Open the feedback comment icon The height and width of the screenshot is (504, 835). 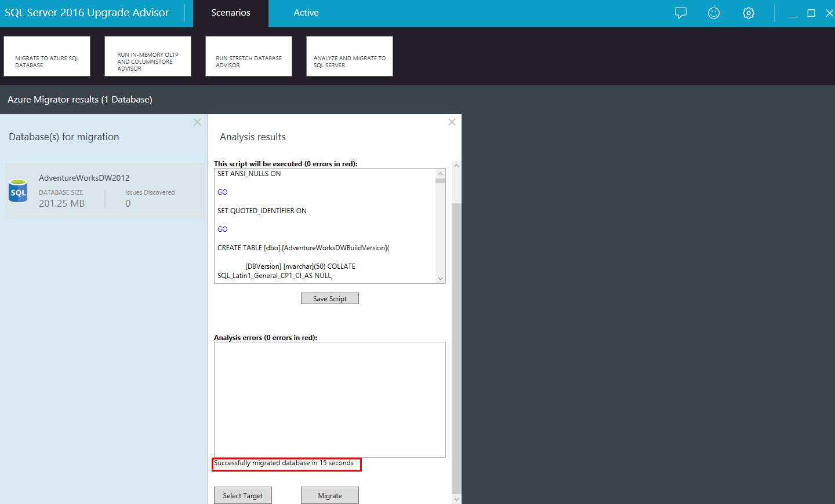pos(681,13)
